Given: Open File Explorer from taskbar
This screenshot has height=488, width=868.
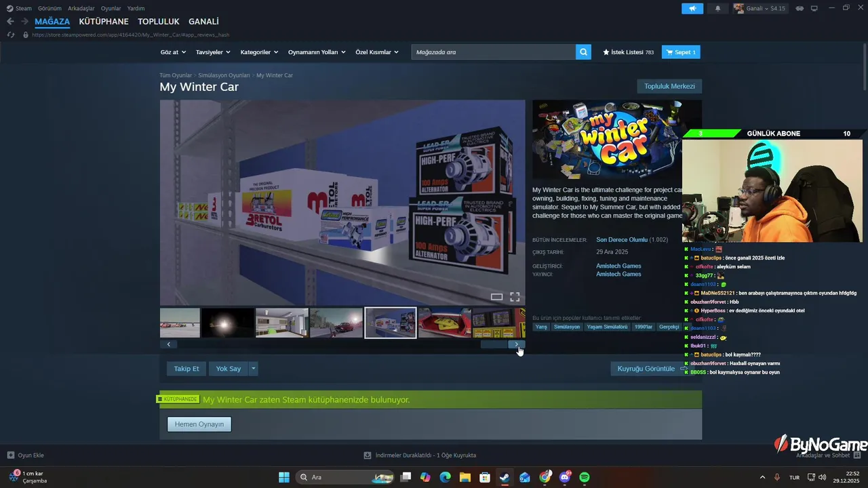Looking at the screenshot, I should [465, 477].
